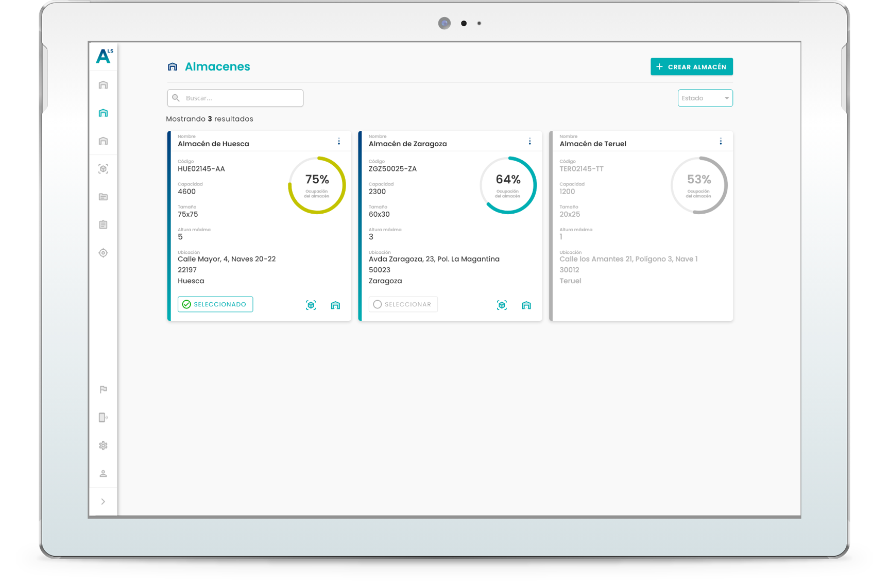
Task: Click postal code 22197
Action: point(187,270)
